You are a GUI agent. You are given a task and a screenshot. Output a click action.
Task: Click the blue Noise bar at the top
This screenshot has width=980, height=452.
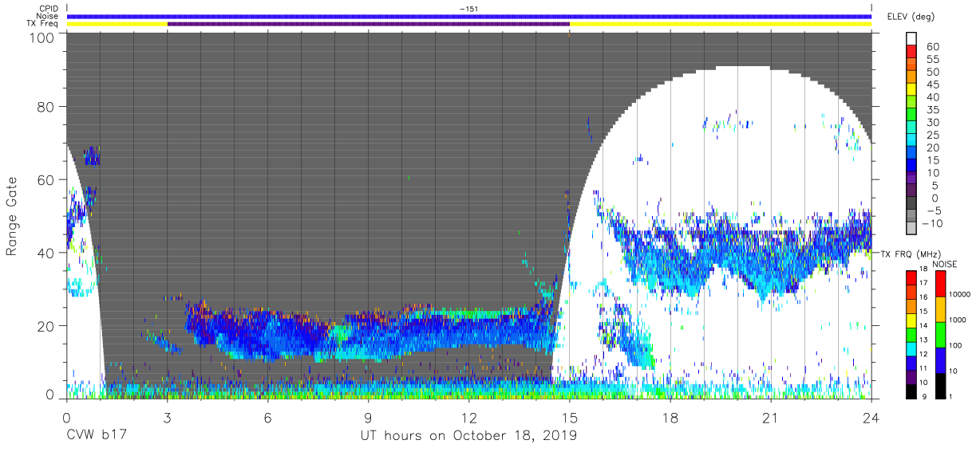tap(469, 16)
